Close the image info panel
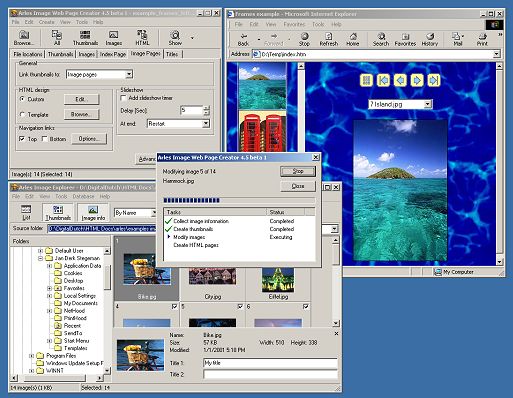513x398 pixels. point(336,333)
